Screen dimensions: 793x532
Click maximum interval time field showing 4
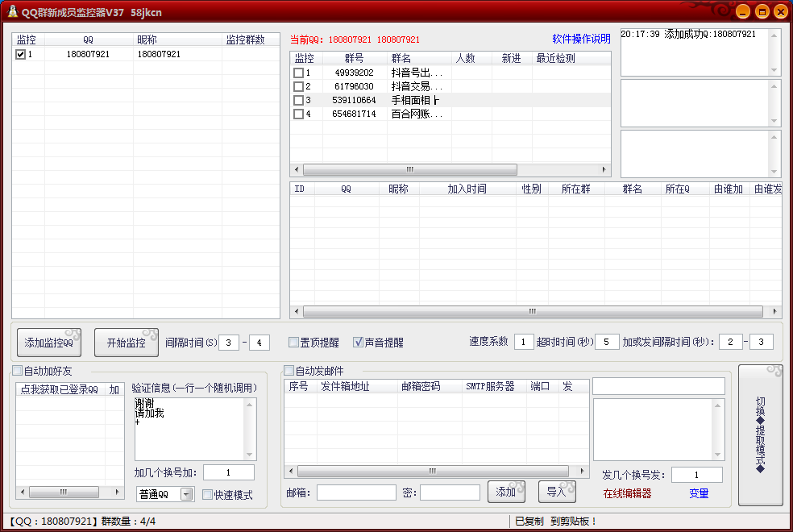pos(259,343)
